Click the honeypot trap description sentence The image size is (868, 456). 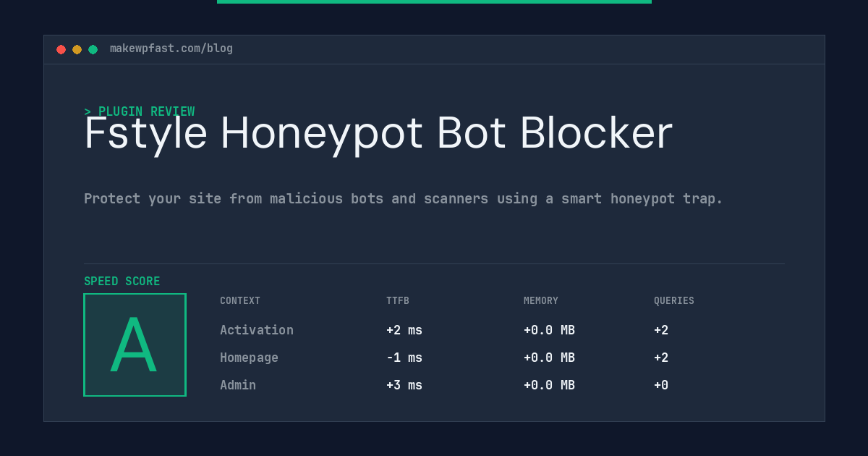point(404,198)
